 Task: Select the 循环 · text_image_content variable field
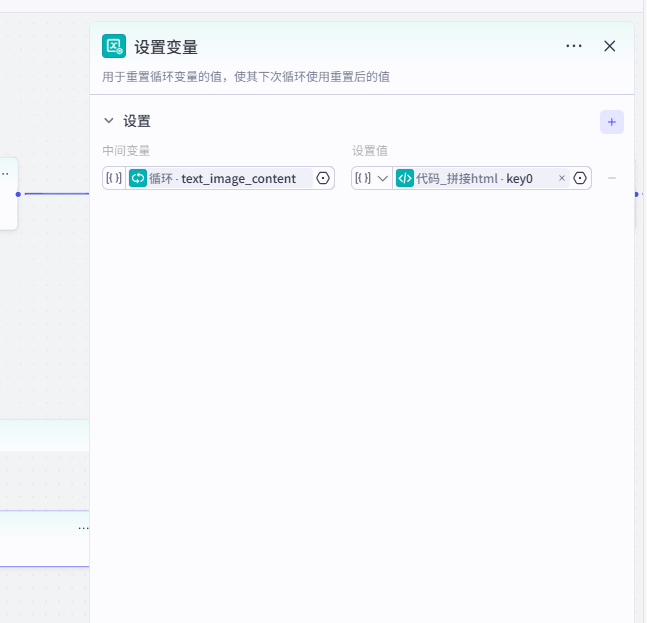pos(226,178)
